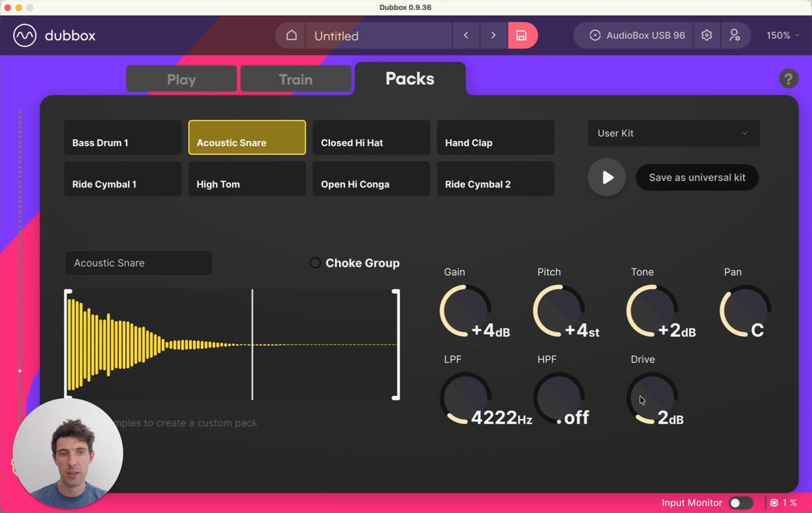Click the Untitled project name field
Viewport: 812px width, 513px height.
[x=379, y=35]
